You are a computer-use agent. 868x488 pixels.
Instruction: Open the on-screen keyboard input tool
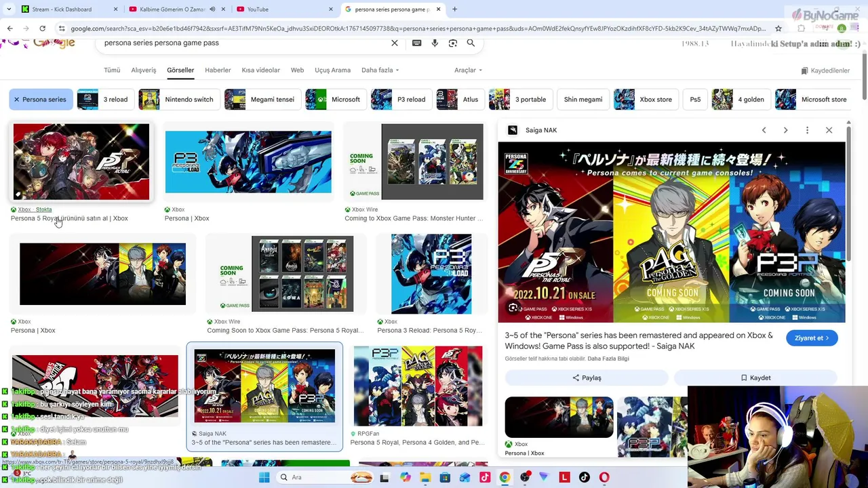(417, 43)
